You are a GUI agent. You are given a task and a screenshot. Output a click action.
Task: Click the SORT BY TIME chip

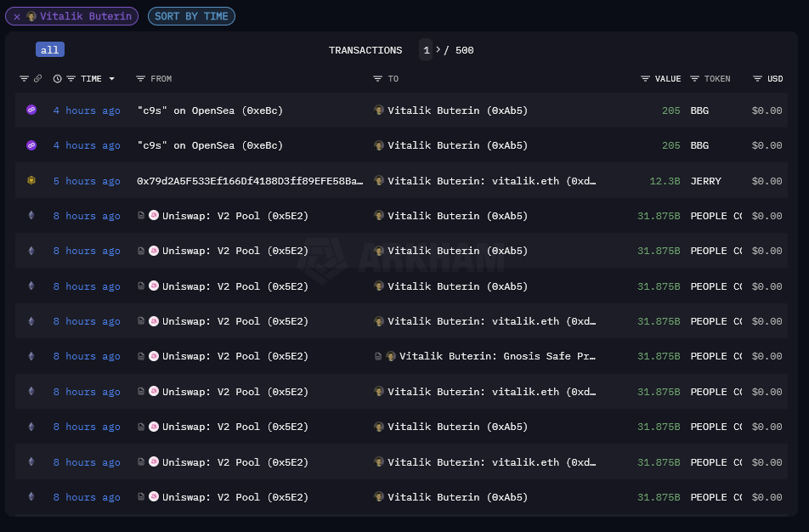pos(191,16)
